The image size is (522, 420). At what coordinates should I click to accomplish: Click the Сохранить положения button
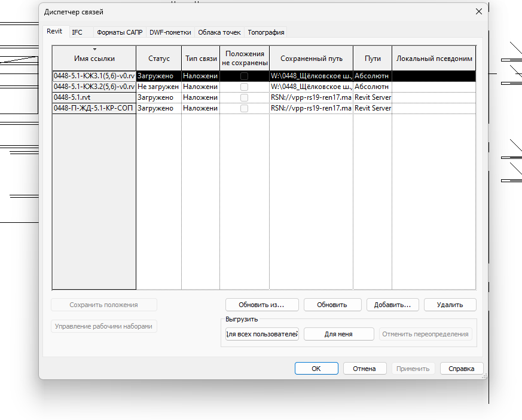click(x=104, y=305)
